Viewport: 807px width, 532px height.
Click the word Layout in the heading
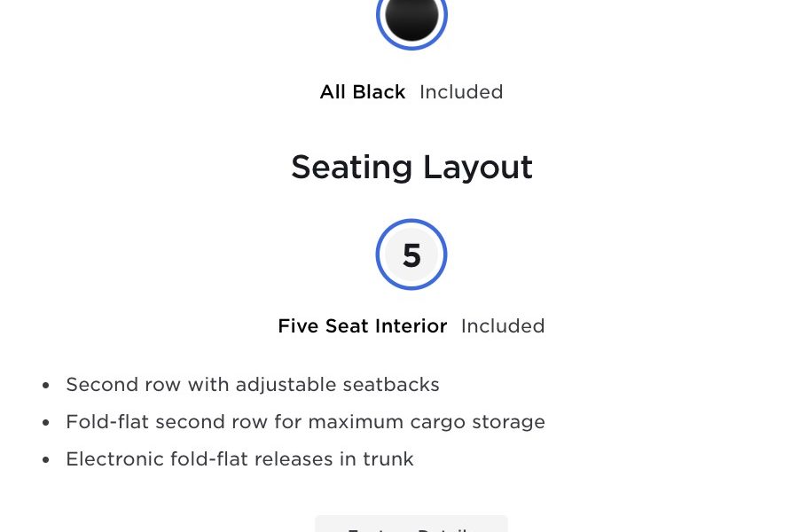click(x=478, y=168)
